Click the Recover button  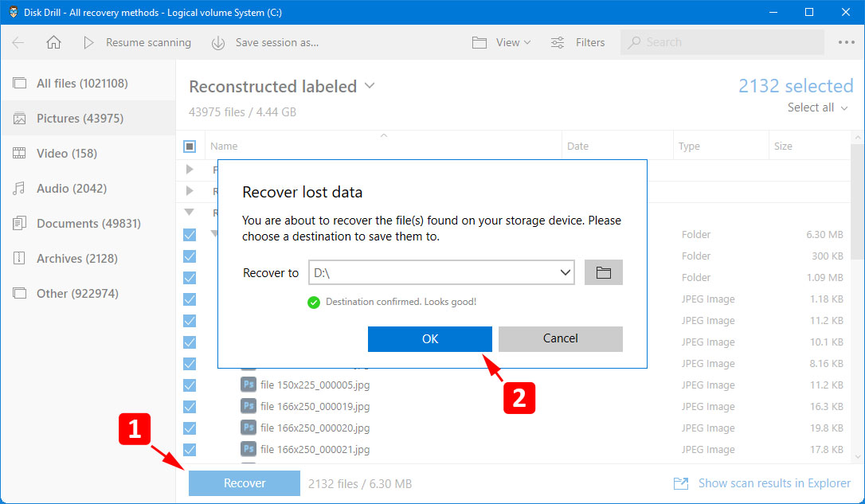pos(245,483)
